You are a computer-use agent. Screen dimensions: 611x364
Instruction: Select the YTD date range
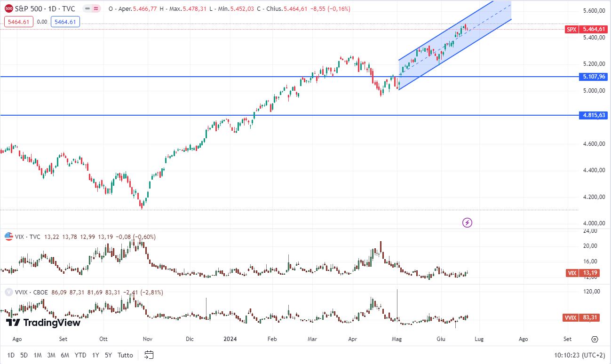80,355
